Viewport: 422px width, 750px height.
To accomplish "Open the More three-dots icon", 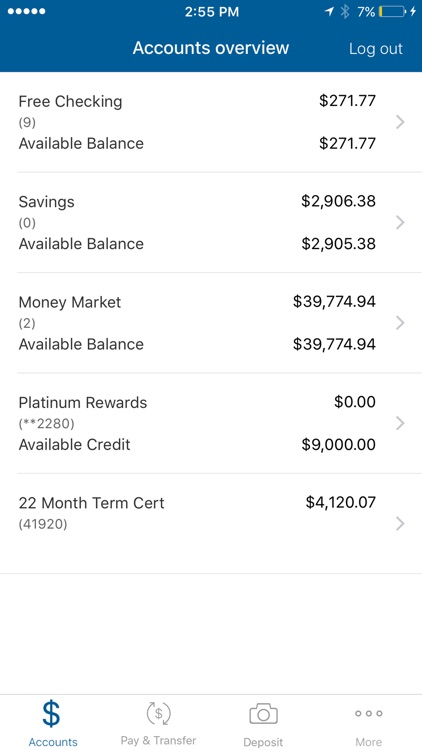I will (368, 714).
